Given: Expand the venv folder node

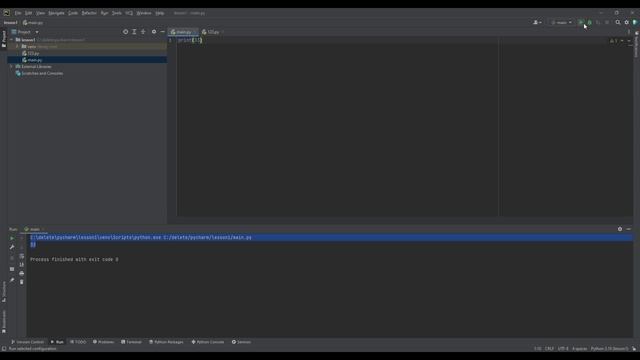Looking at the screenshot, I should click(17, 47).
